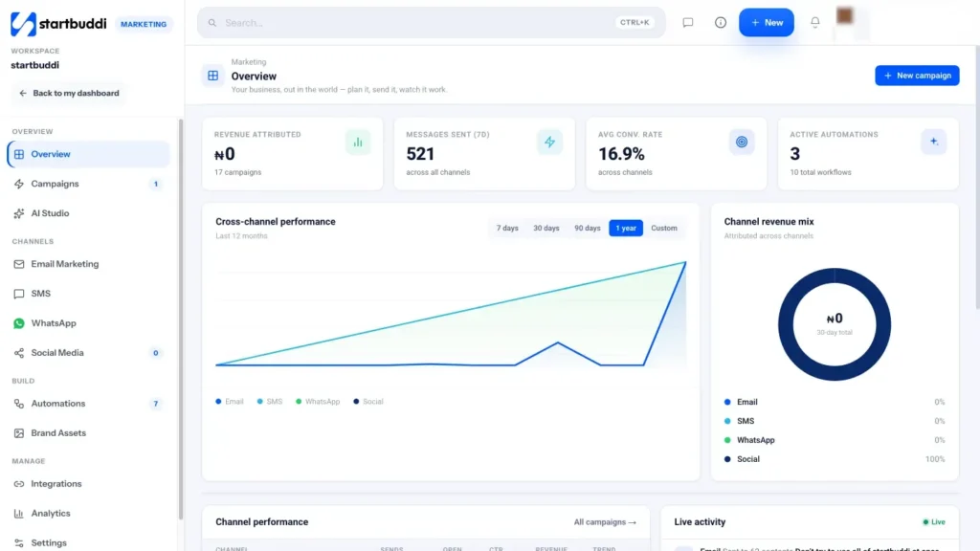Select the 90 days range
This screenshot has width=980, height=551.
587,228
